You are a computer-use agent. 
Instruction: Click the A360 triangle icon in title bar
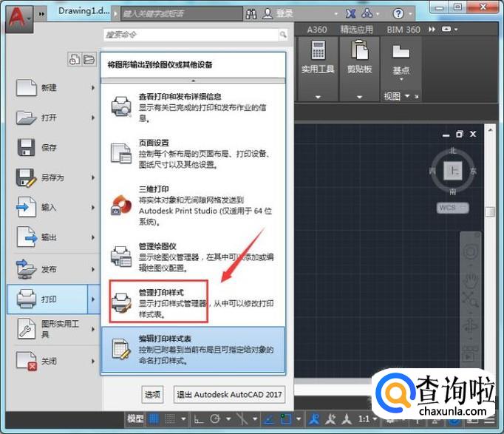point(367,13)
